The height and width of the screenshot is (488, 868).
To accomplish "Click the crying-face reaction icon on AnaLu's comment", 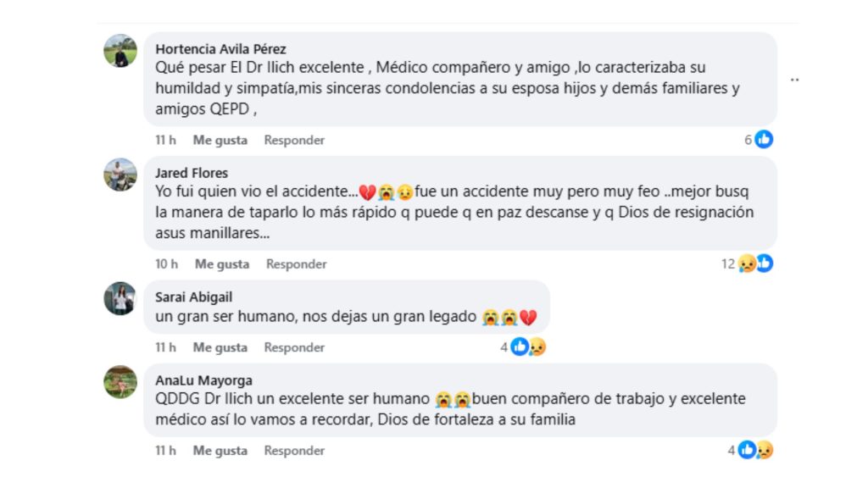I will coord(764,450).
